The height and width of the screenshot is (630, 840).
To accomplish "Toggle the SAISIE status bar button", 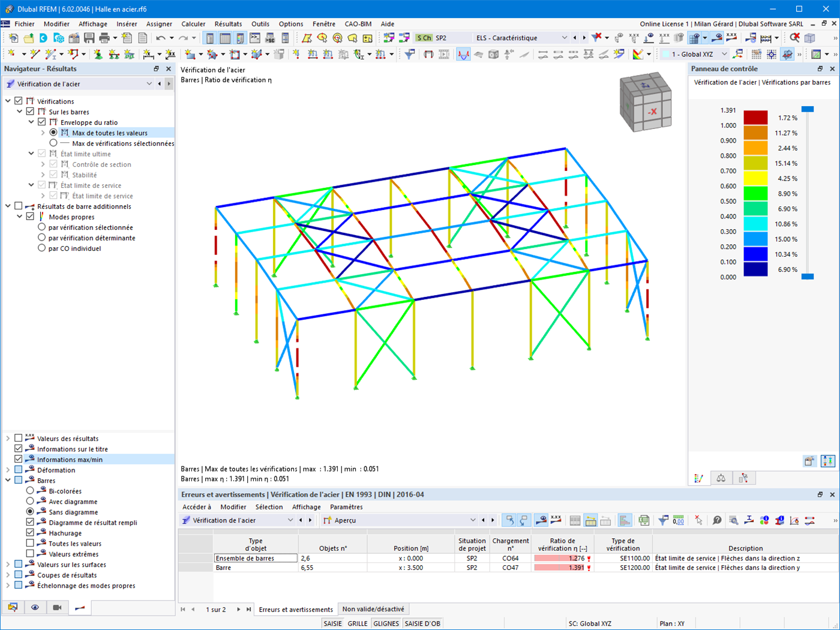I will 333,623.
